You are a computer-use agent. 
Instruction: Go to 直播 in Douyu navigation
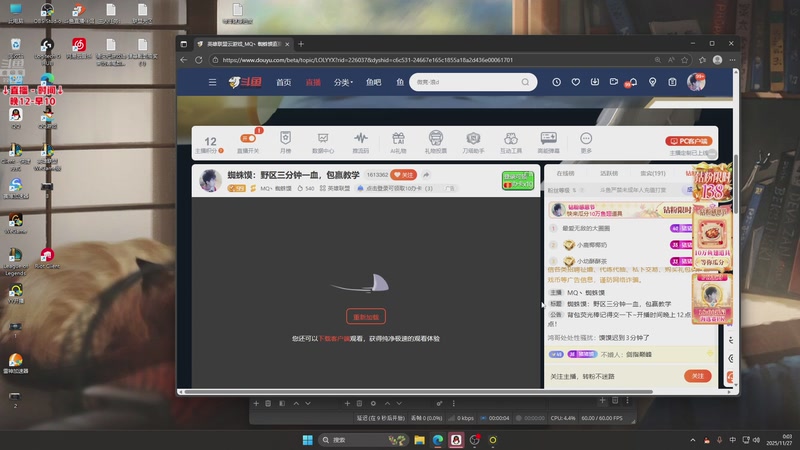tap(313, 82)
